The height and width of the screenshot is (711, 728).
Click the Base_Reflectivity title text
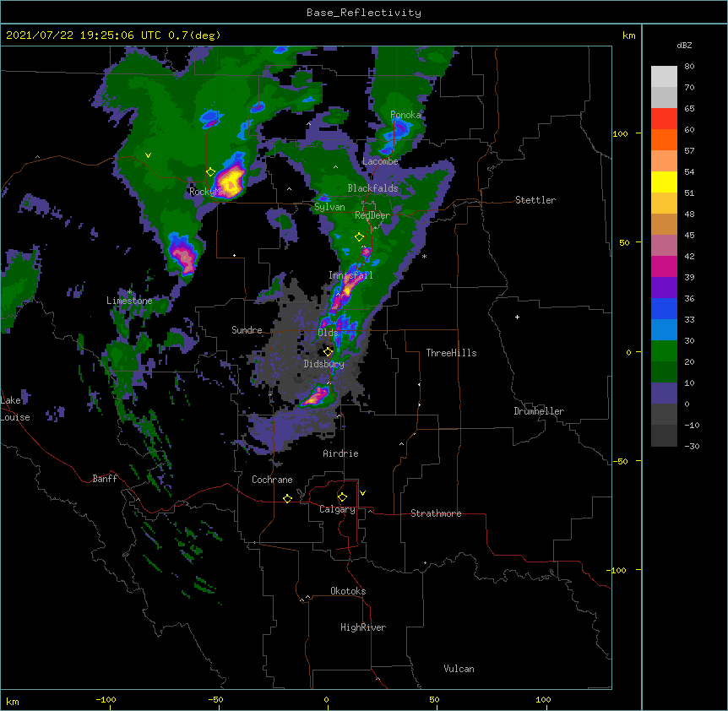pyautogui.click(x=364, y=13)
